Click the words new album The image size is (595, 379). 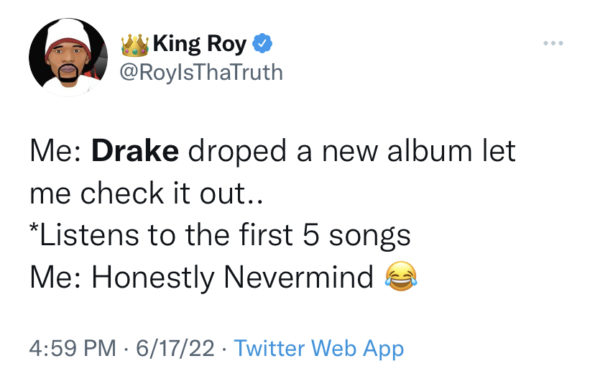397,151
